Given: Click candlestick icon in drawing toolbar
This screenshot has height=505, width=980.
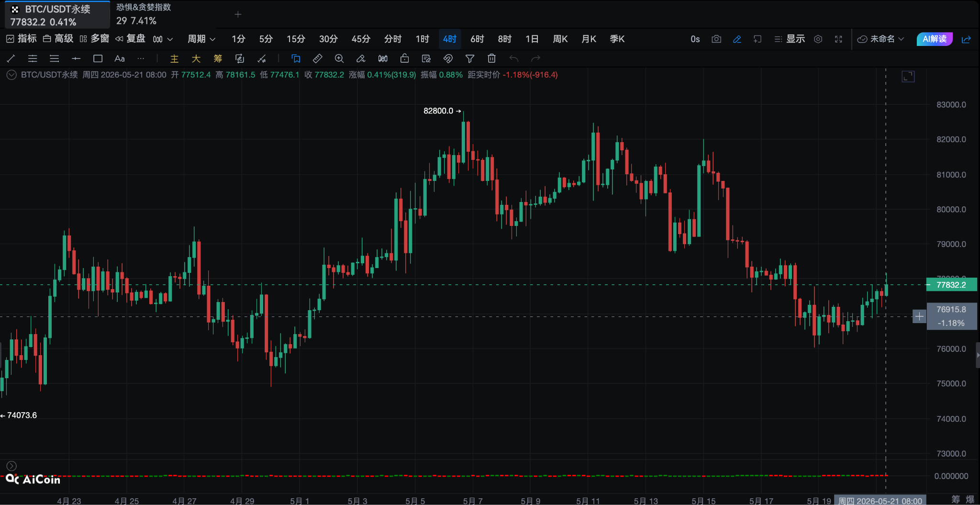Looking at the screenshot, I should pos(383,58).
